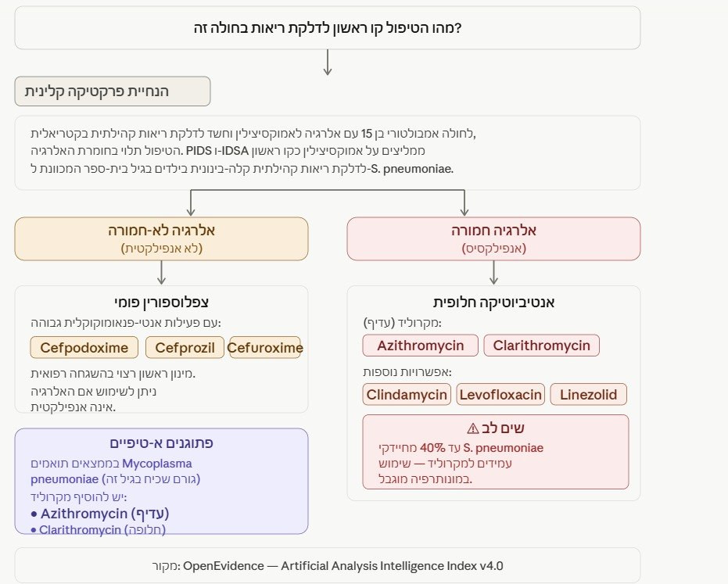Viewport: 728px width, 584px height.
Task: Click the alternative antibiotic heading (אנטיביוטיקה חלופית)
Action: (493, 303)
